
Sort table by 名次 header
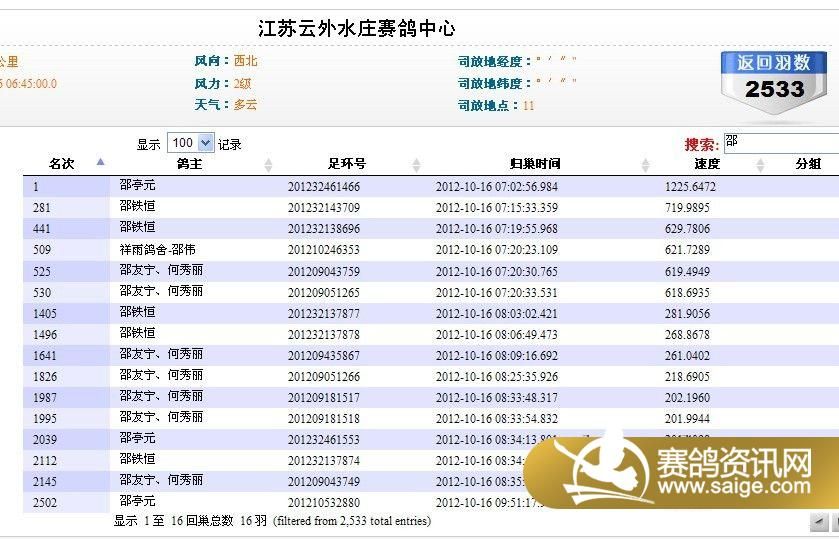[x=62, y=164]
